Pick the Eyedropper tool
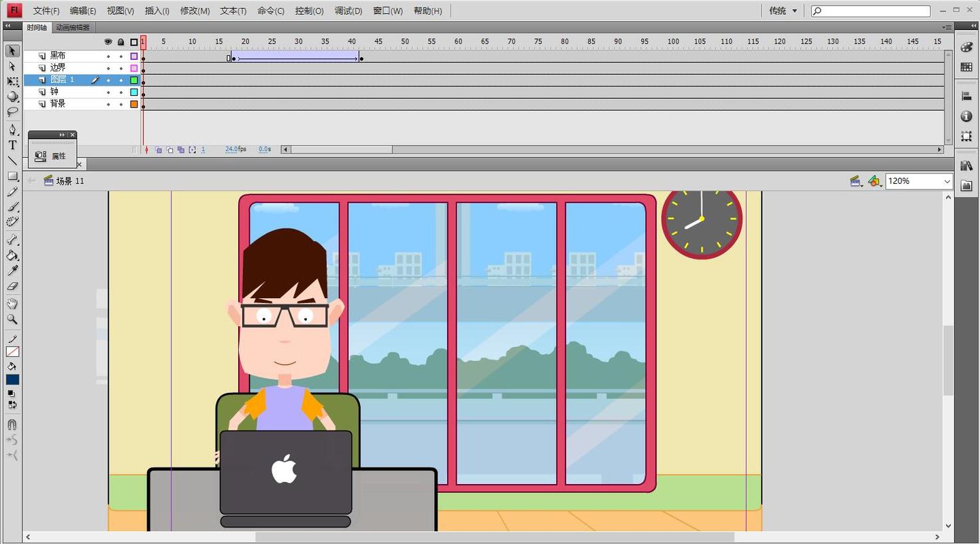 (12, 271)
